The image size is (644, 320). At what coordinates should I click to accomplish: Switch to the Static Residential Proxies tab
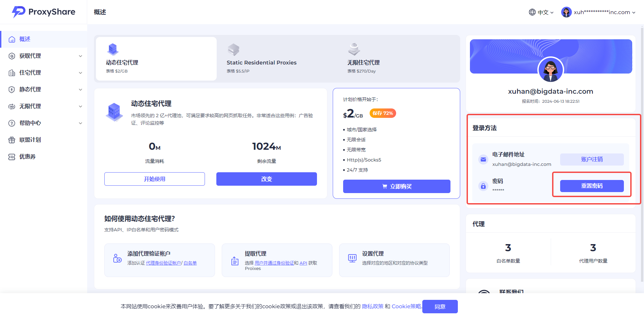[277, 59]
